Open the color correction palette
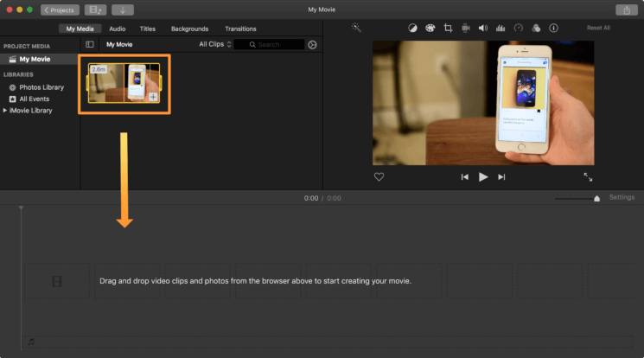This screenshot has width=644, height=358. [430, 28]
